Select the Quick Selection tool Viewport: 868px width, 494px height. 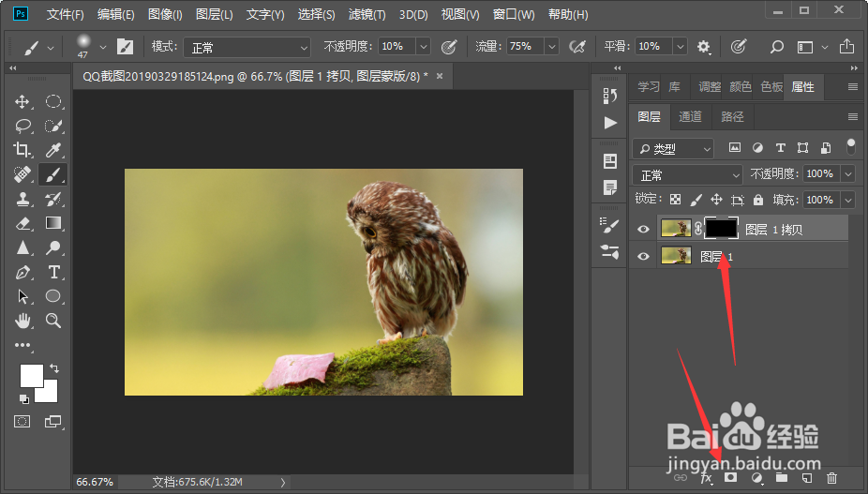(53, 126)
